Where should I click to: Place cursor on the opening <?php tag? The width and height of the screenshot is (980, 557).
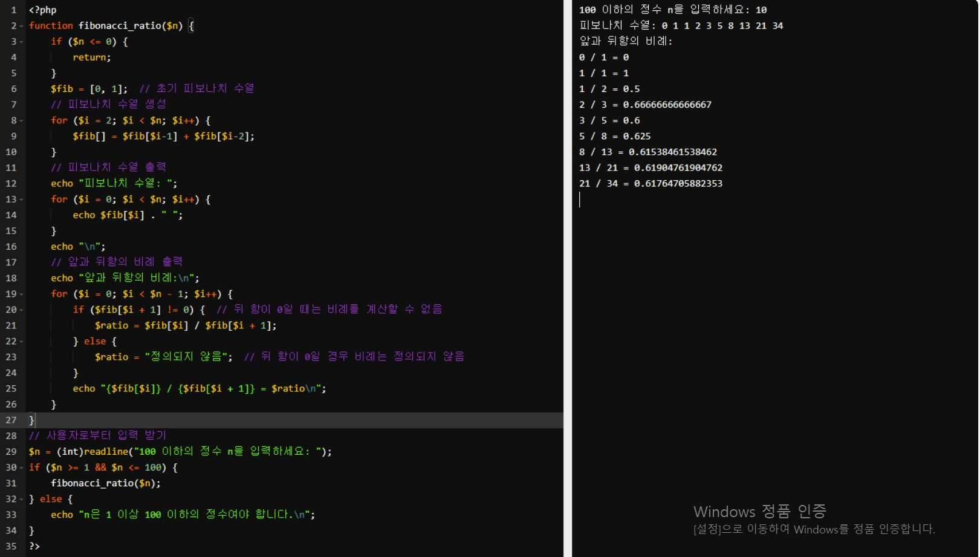coord(42,10)
